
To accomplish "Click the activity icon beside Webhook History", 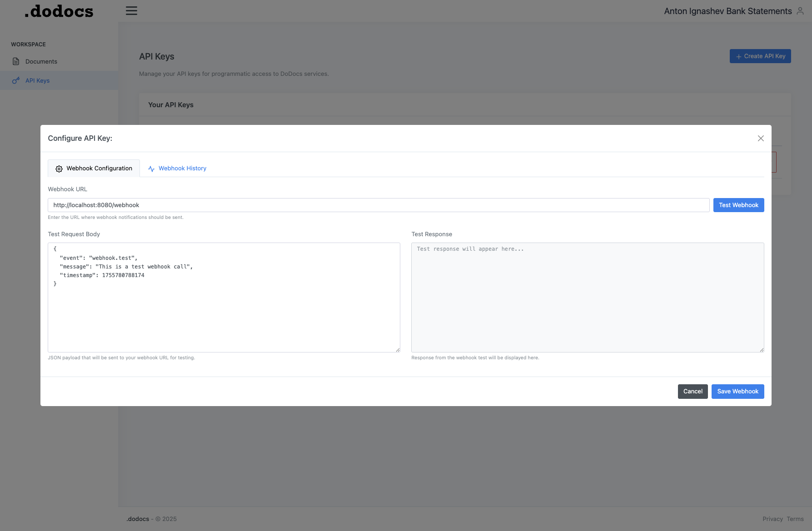I will pos(151,168).
